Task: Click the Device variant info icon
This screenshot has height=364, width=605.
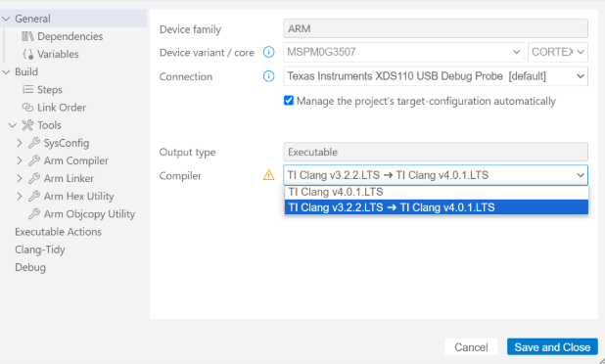Action: pos(268,52)
